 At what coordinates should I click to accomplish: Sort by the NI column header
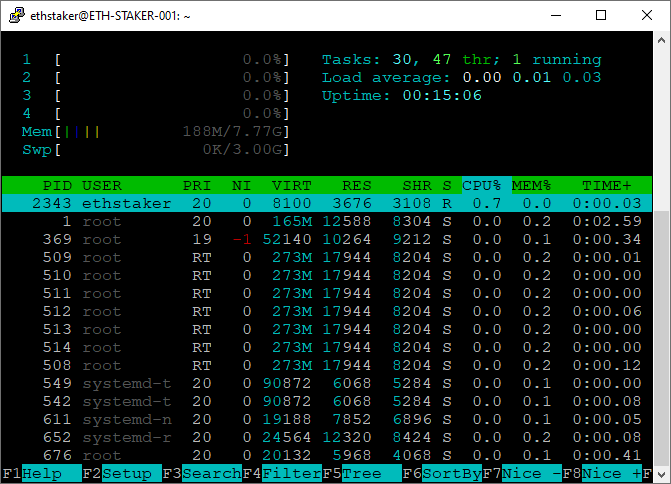tap(241, 186)
